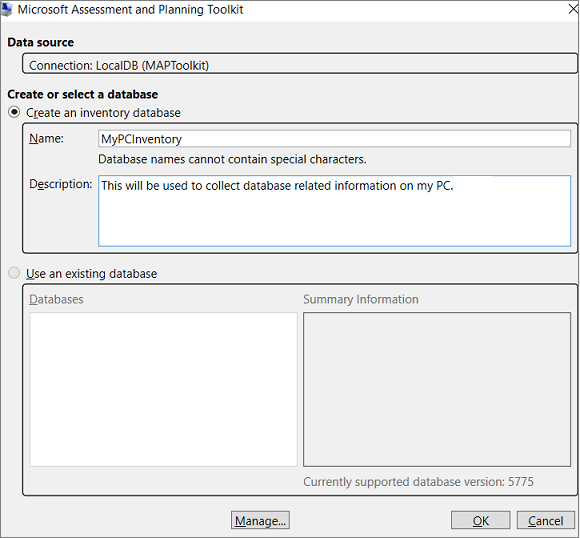The image size is (580, 538).
Task: Click the Use an existing database label
Action: (91, 273)
